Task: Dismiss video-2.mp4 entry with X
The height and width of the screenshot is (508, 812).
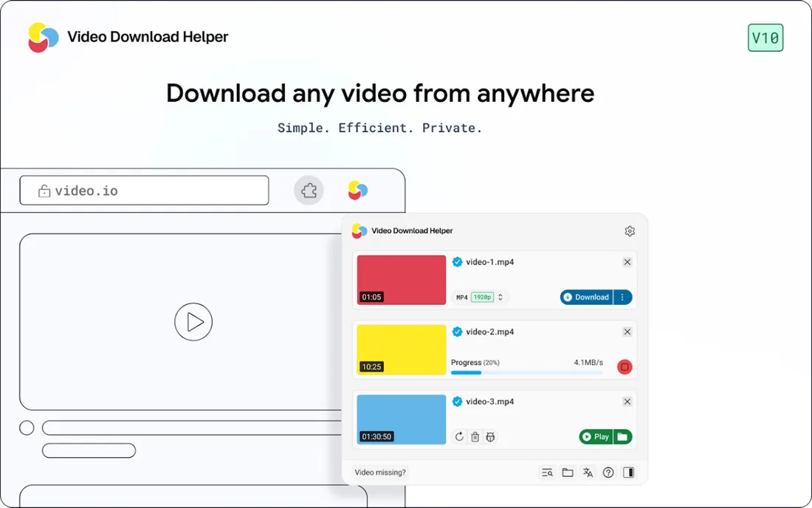Action: [x=627, y=332]
